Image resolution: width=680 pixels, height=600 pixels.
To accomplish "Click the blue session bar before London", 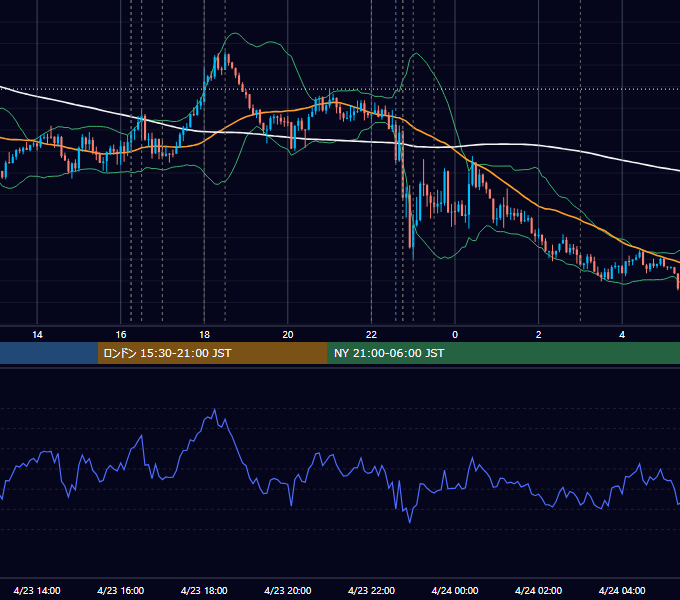I will pyautogui.click(x=49, y=353).
